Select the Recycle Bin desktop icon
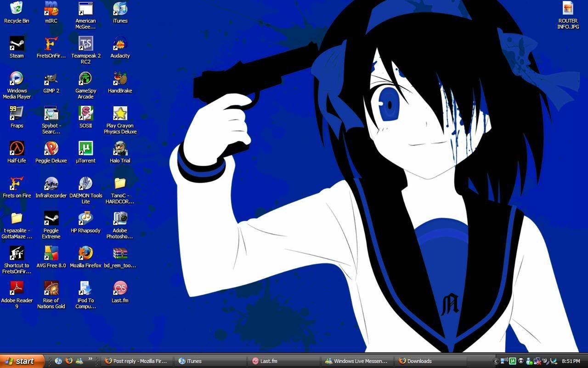Viewport: 588px width, 368px height. tap(17, 12)
